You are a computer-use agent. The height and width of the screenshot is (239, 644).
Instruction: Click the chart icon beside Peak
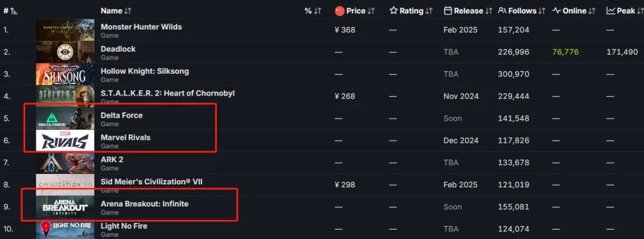coord(611,11)
